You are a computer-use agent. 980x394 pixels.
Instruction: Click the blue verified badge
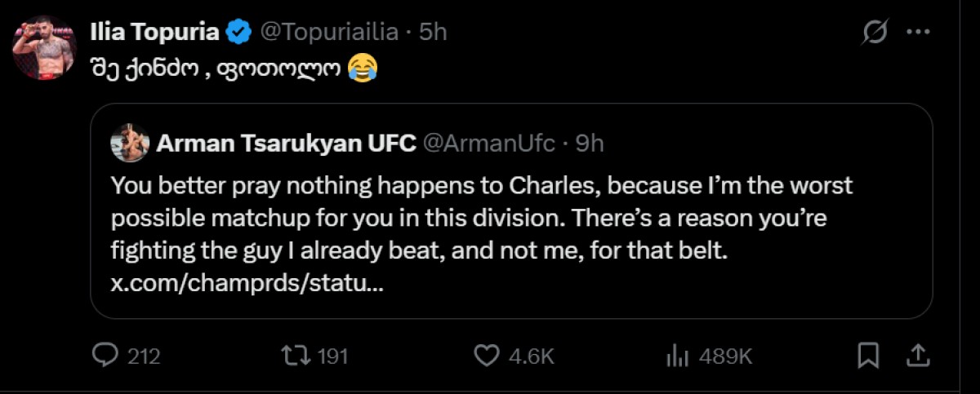238,33
